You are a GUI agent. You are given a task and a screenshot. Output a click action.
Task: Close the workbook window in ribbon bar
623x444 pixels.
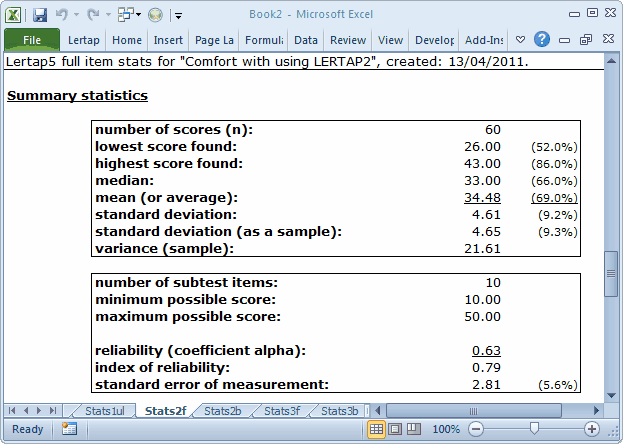(608, 39)
